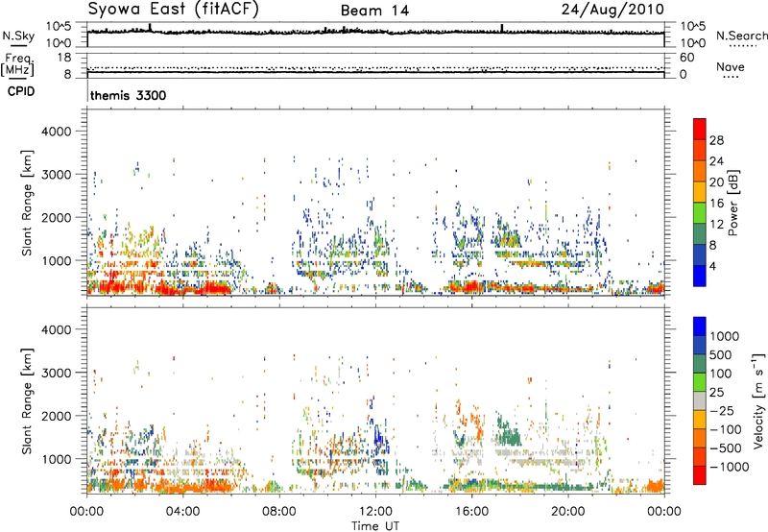This screenshot has width=768, height=532.
Task: Click the '500' value on Velocity scale
Action: tap(721, 354)
